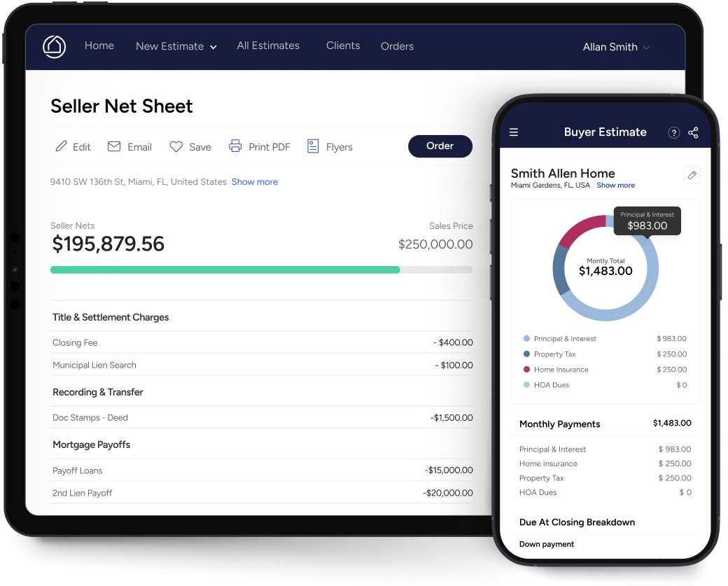Open Flyers via the flyer icon
The image size is (728, 586).
tap(313, 146)
